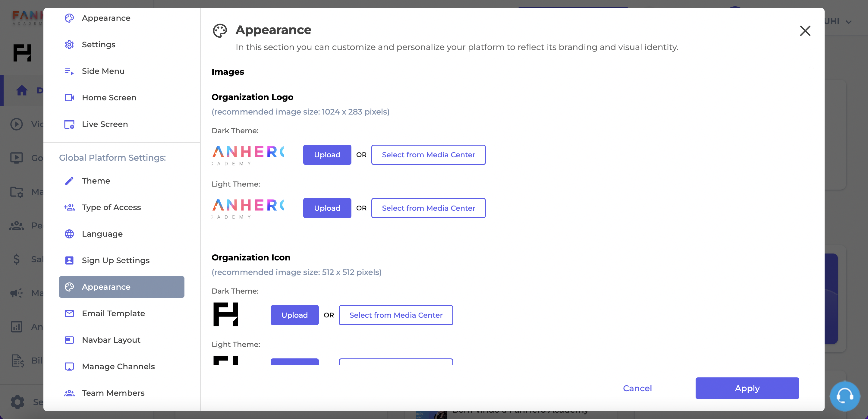Select Manage Channels menu item
Screen dimensions: 868x419
(x=118, y=366)
